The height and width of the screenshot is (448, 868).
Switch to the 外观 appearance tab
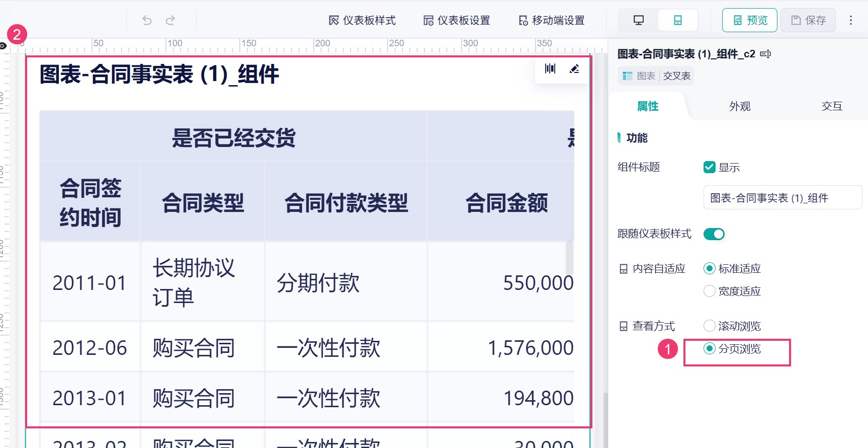pyautogui.click(x=740, y=106)
